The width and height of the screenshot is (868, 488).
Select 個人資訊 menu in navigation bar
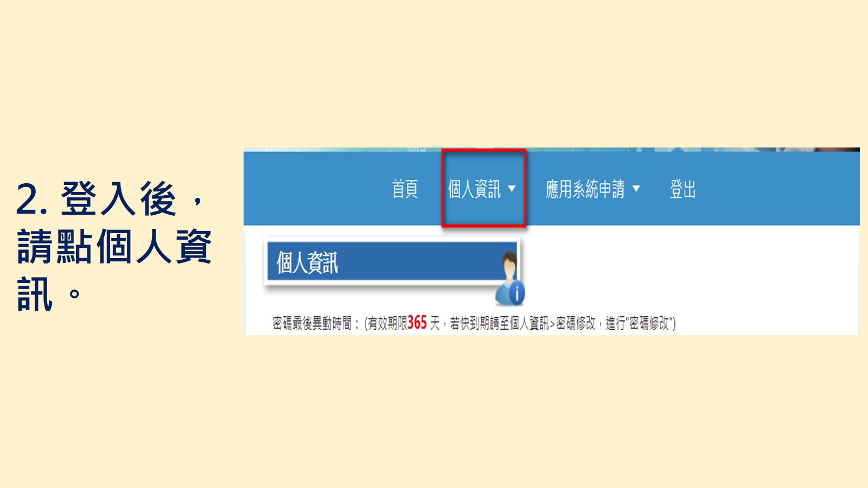(475, 189)
